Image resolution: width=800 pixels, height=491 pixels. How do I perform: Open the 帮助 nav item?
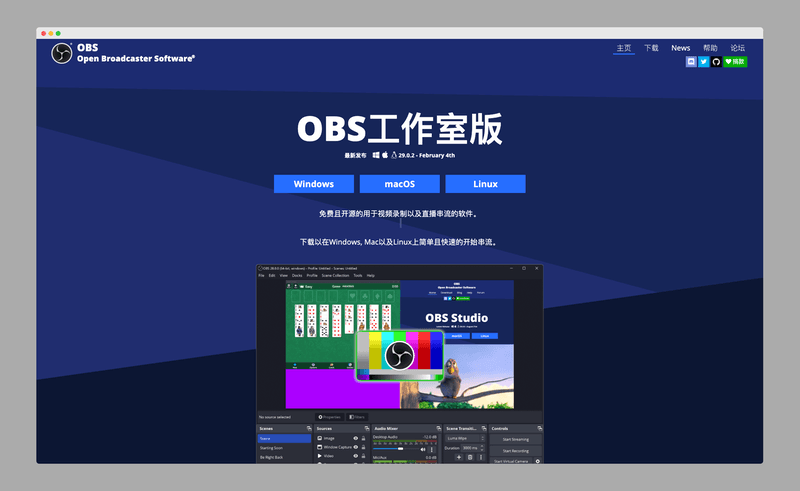pos(710,48)
